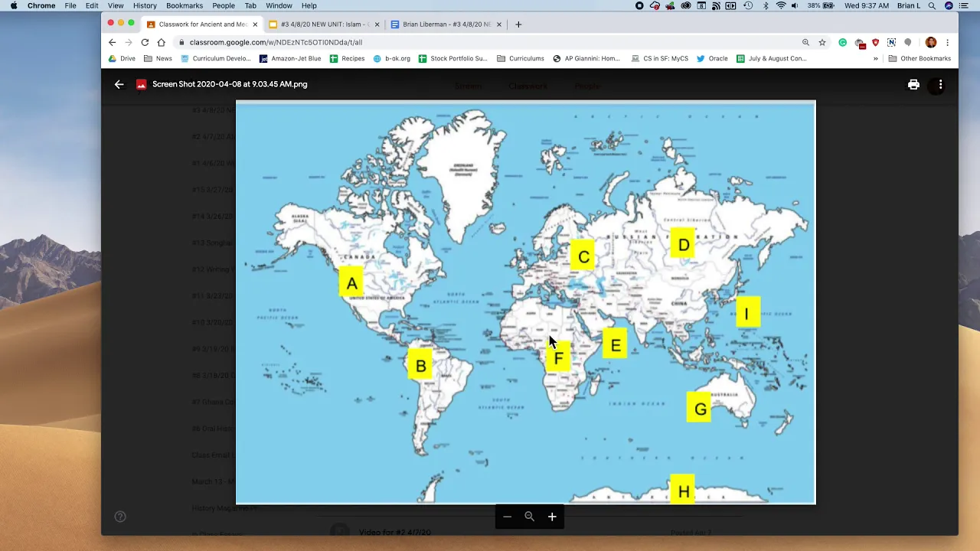Viewport: 980px width, 551px height.
Task: Close the Classwork for Ancient tab
Action: click(x=255, y=24)
